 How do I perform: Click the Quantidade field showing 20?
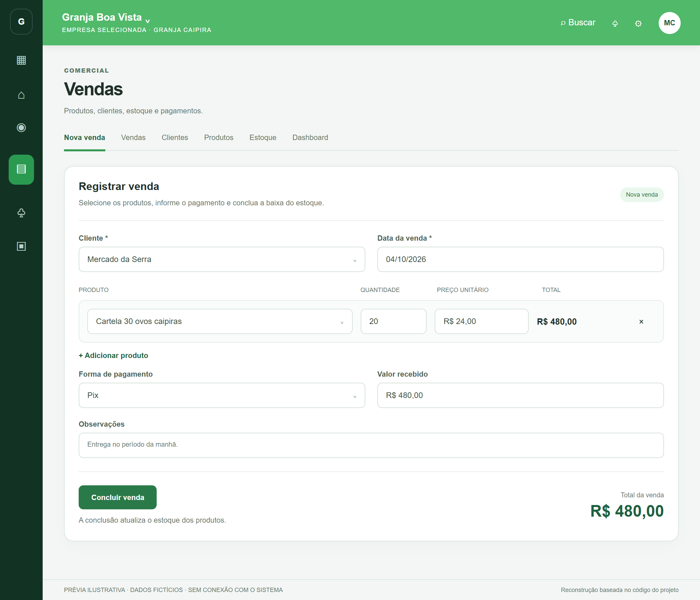point(393,321)
